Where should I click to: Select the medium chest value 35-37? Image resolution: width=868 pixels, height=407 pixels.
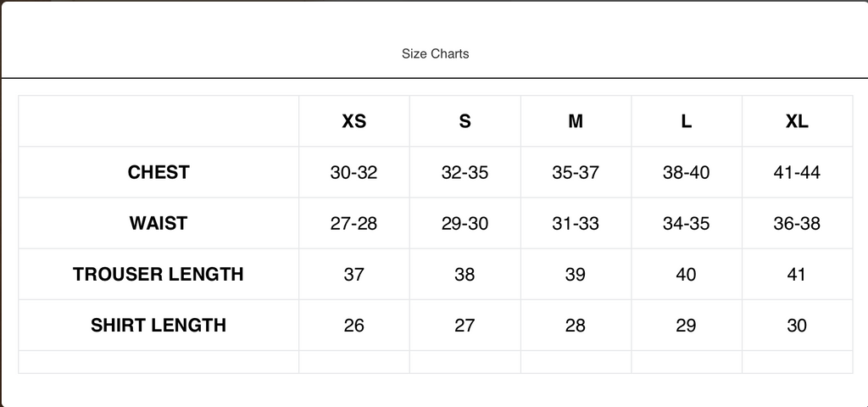576,173
